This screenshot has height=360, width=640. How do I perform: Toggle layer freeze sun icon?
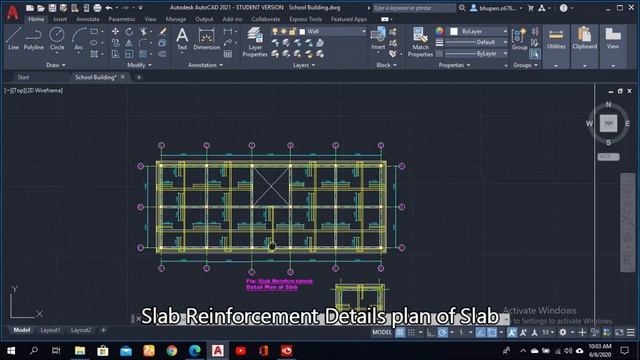click(284, 31)
